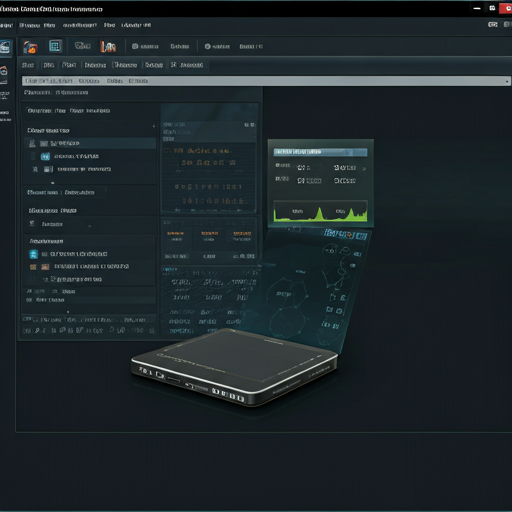Click the green activity graph in floating panel
This screenshot has height=512, width=512.
click(320, 211)
